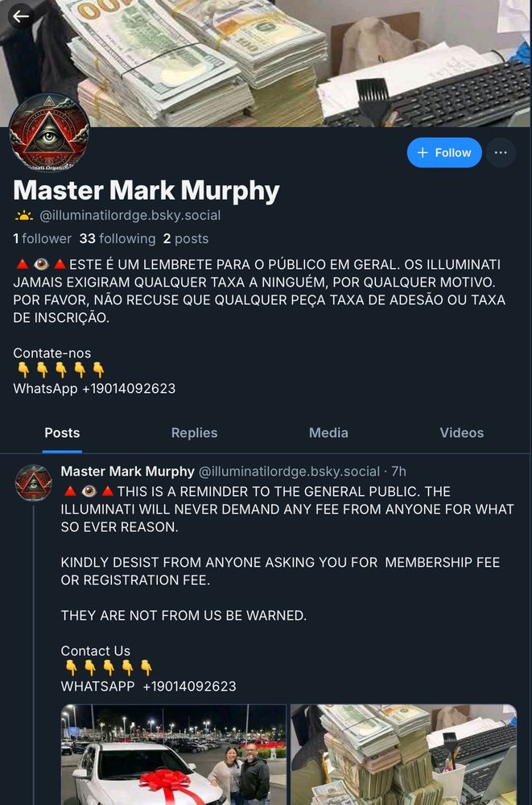Open the white car photo thumbnail
The width and height of the screenshot is (532, 805).
pos(174,755)
